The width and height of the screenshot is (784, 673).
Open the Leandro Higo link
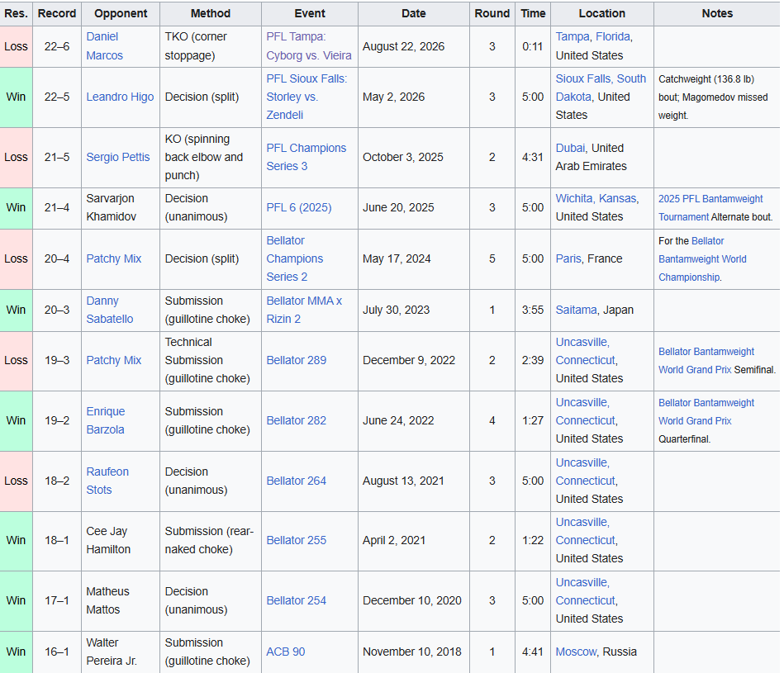(120, 97)
